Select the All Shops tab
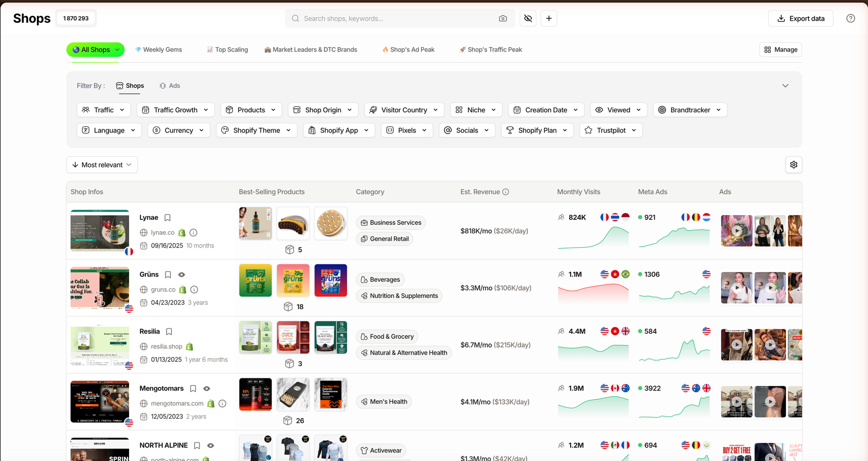 (95, 49)
